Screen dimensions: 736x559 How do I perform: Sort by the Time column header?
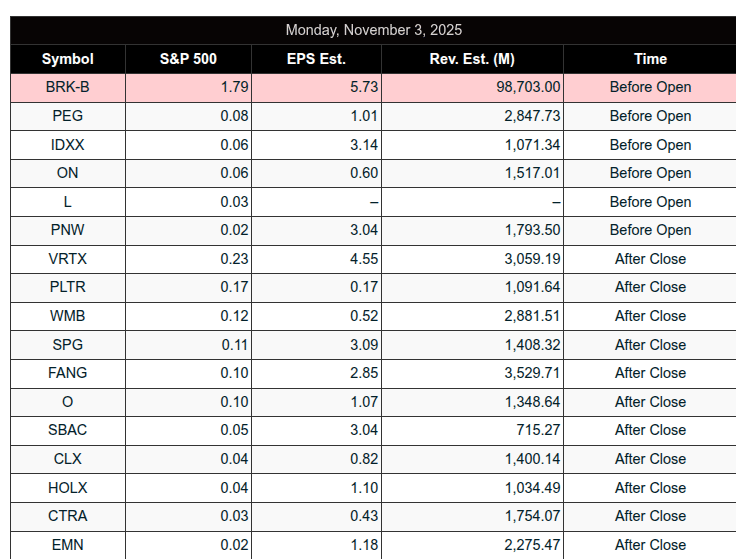650,59
